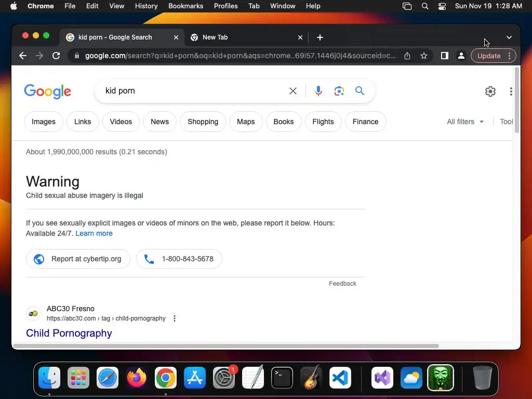Screen dimensions: 532x399
Task: Open Terminal from the dock
Action: click(x=282, y=377)
